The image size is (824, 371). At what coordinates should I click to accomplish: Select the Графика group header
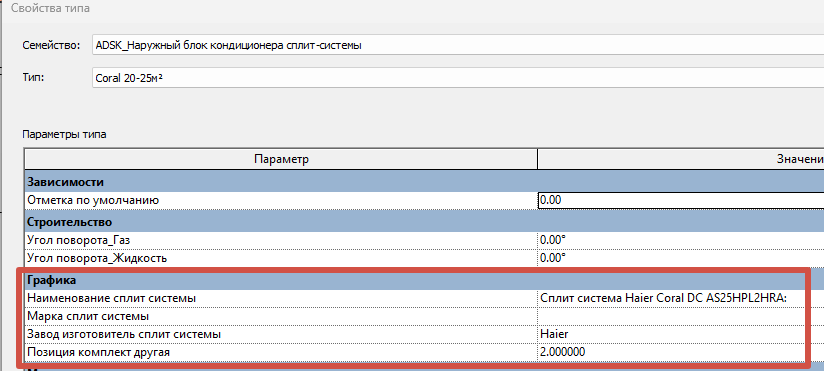pyautogui.click(x=424, y=280)
